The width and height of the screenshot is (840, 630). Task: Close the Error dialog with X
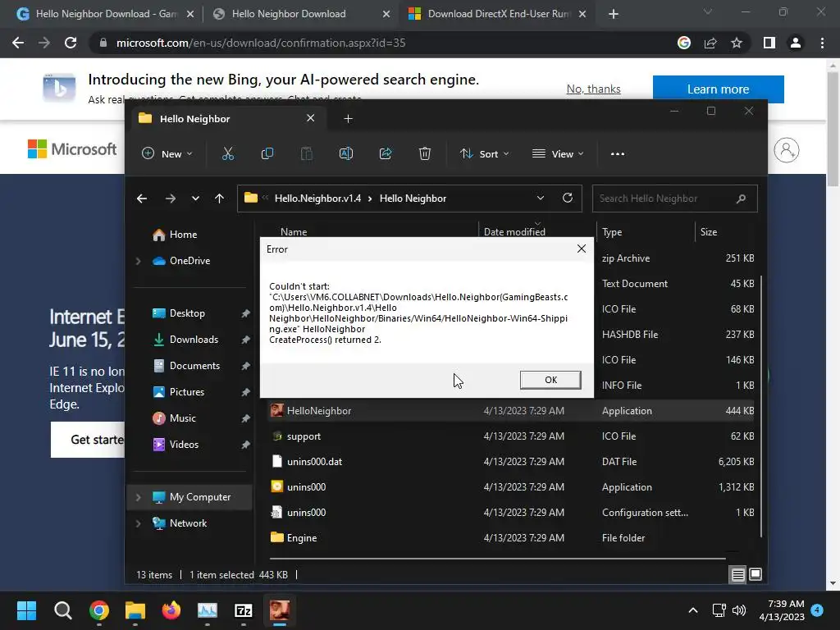[x=582, y=249]
